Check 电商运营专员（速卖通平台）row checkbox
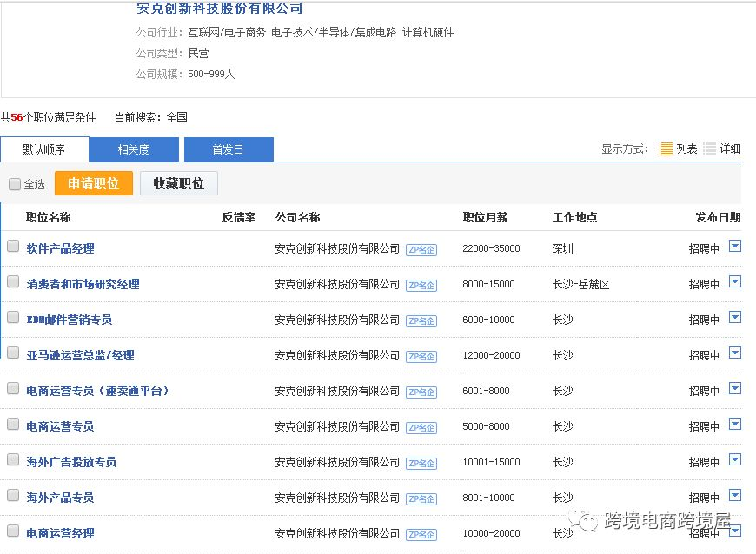The width and height of the screenshot is (756, 554). 13,389
